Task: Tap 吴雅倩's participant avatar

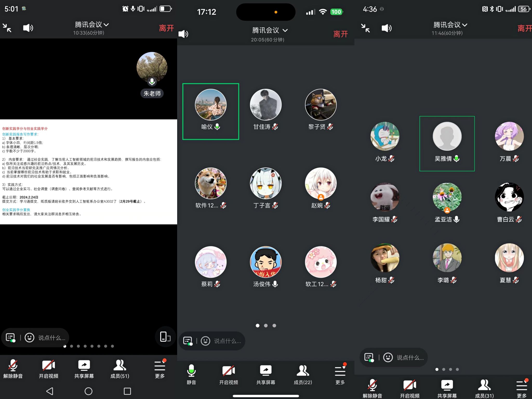Action: [447, 136]
